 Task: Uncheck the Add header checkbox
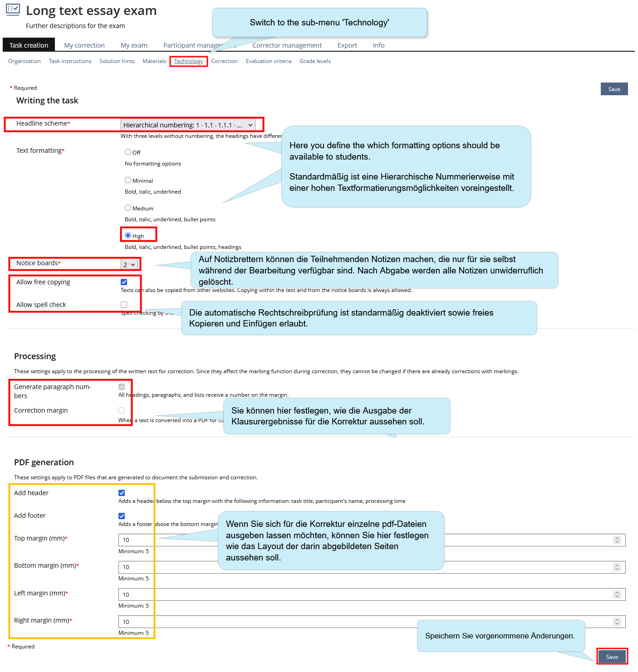tap(122, 493)
